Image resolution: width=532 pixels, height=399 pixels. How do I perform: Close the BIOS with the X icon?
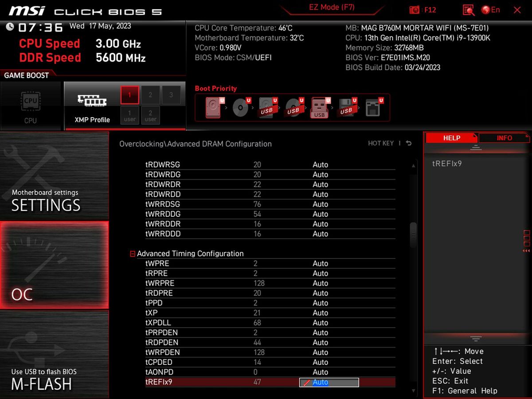tap(517, 10)
